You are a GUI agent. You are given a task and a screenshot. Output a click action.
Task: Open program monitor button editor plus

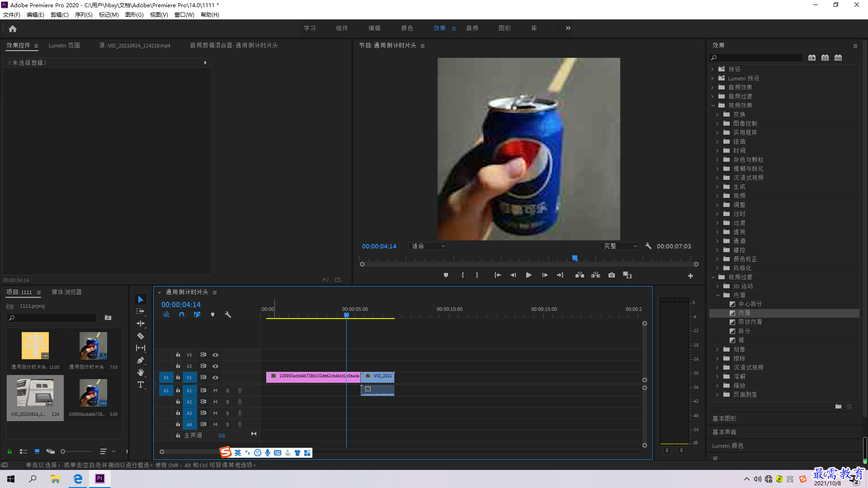pos(690,276)
